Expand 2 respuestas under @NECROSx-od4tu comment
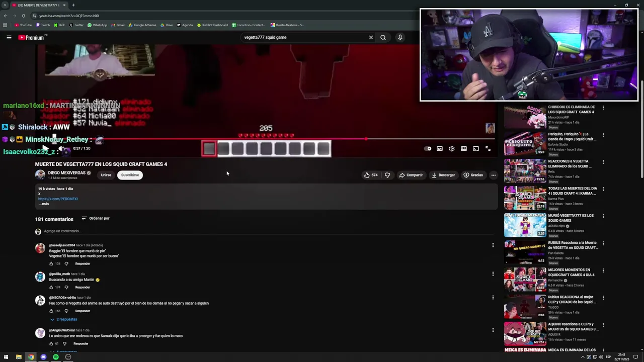644x362 pixels. 63,319
